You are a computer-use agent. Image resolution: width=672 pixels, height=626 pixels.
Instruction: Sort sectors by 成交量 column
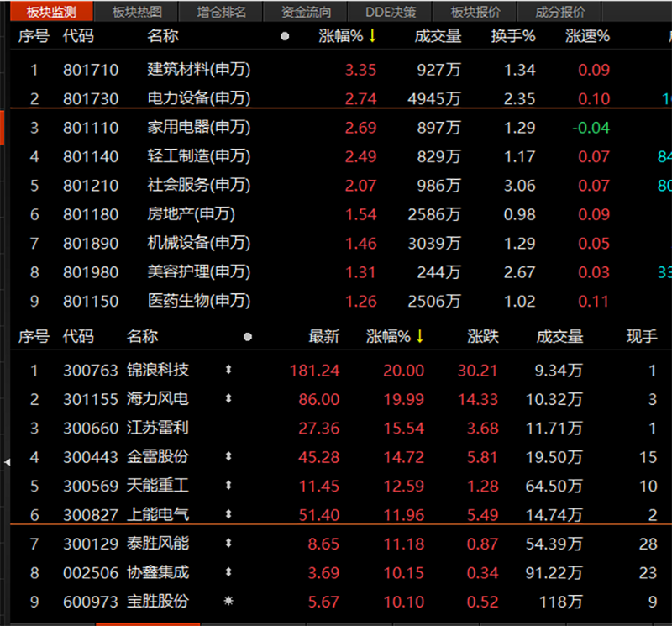coord(438,36)
